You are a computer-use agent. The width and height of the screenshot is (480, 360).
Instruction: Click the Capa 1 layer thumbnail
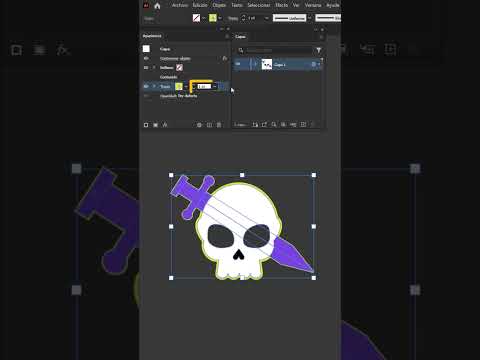[267, 64]
